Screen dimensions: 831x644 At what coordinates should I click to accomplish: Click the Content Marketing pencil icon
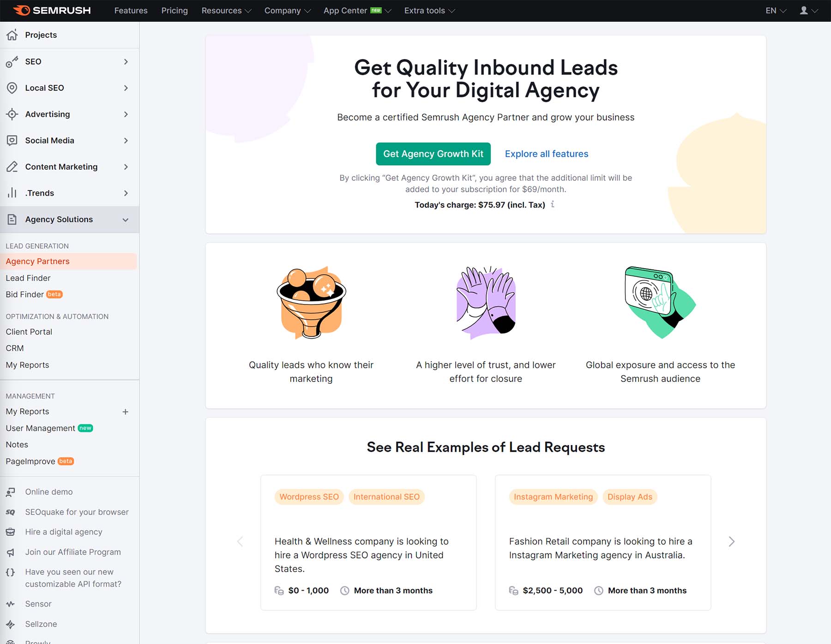[12, 167]
